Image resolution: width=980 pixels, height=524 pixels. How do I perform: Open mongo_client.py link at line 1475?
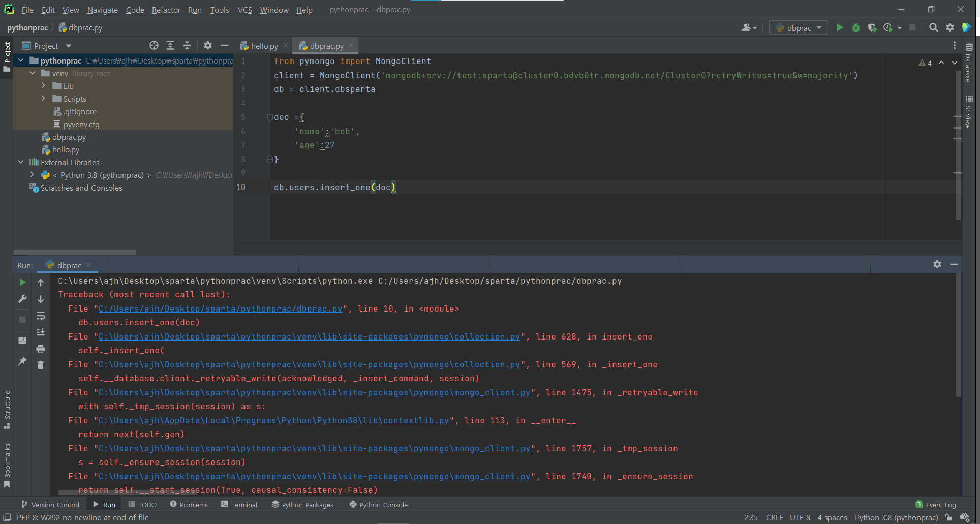point(314,392)
